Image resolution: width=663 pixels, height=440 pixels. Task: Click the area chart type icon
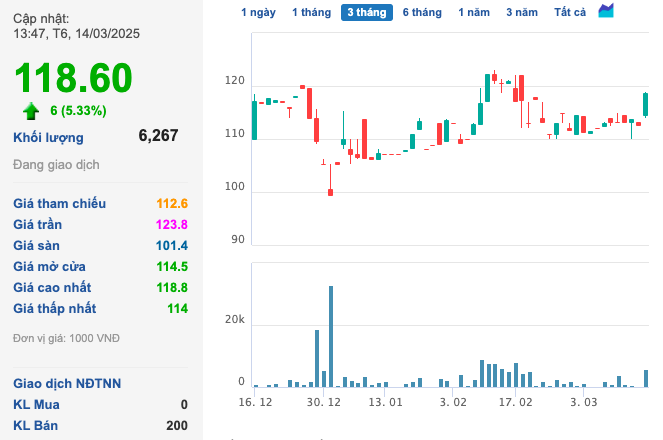[x=606, y=11]
